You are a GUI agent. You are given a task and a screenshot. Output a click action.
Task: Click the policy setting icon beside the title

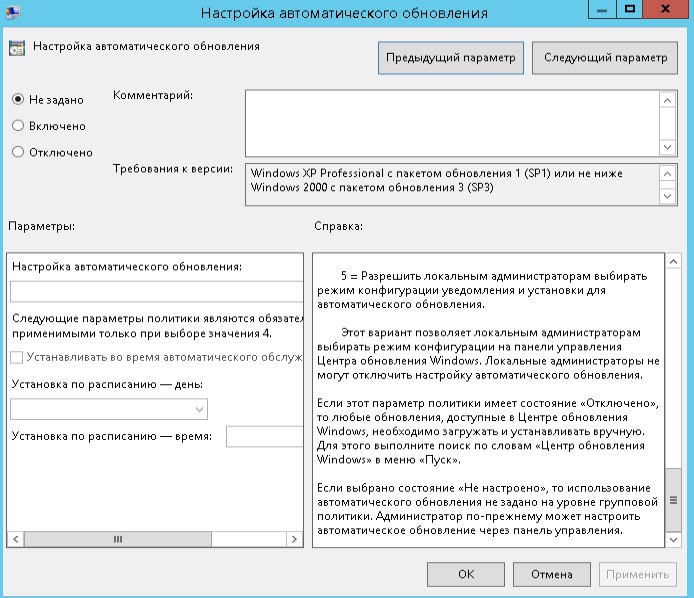(x=17, y=48)
